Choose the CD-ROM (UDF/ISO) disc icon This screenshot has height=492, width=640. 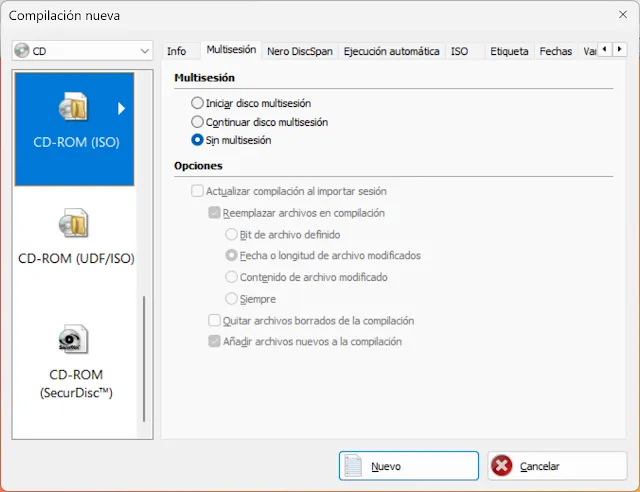pos(75,223)
